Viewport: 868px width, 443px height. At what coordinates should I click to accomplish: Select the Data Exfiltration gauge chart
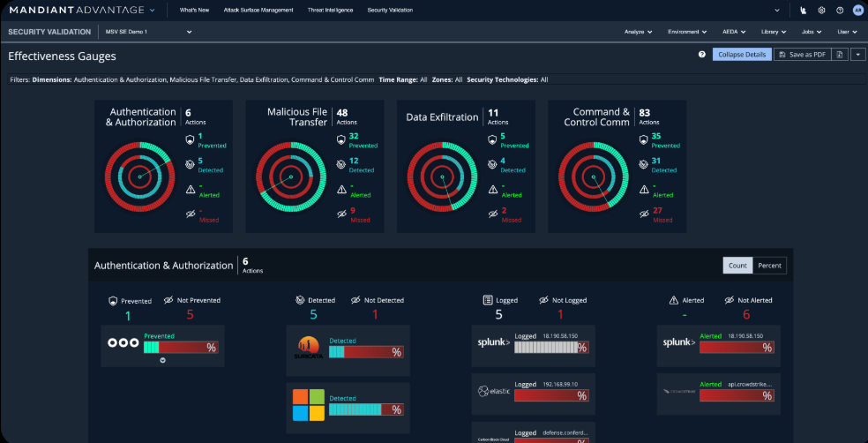coord(442,177)
